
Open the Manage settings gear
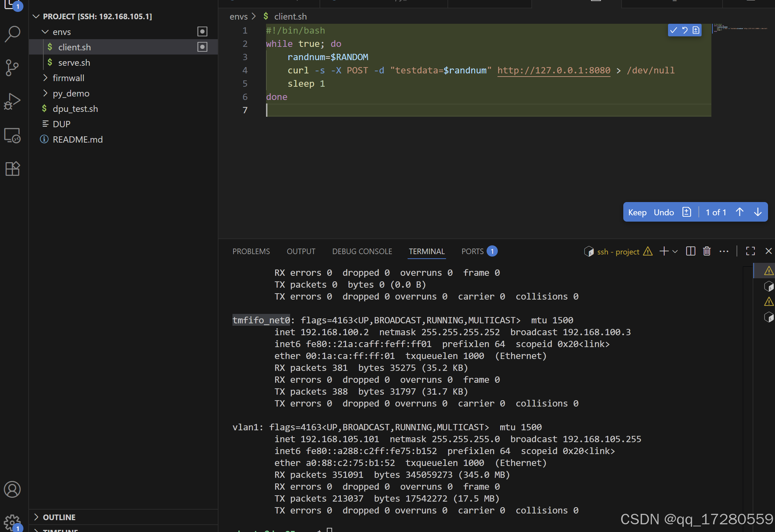pyautogui.click(x=13, y=523)
